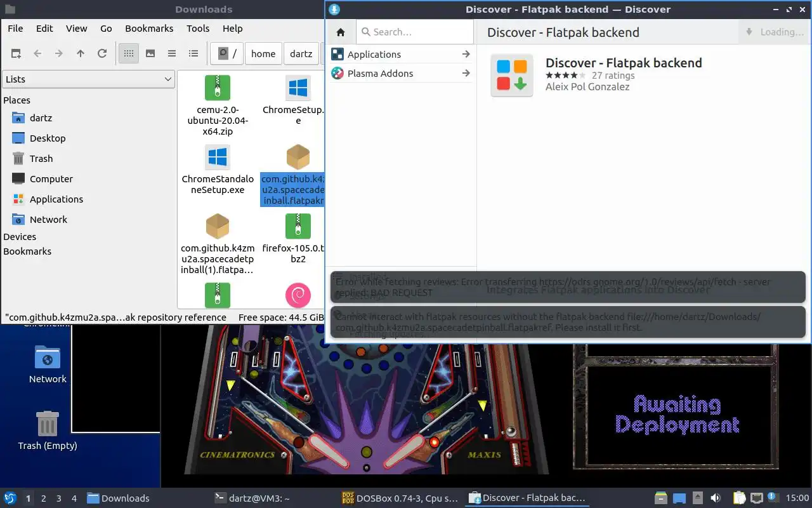Viewport: 812px width, 508px height.
Task: Select cemu-2.0-ubuntu-20.04-x64.zip file
Action: click(x=218, y=105)
